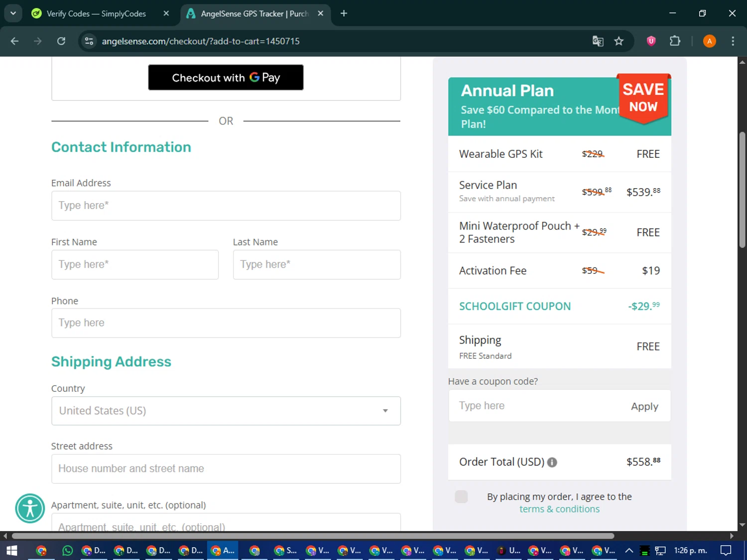Show hidden system tray icons
This screenshot has height=560, width=747.
coord(629,551)
